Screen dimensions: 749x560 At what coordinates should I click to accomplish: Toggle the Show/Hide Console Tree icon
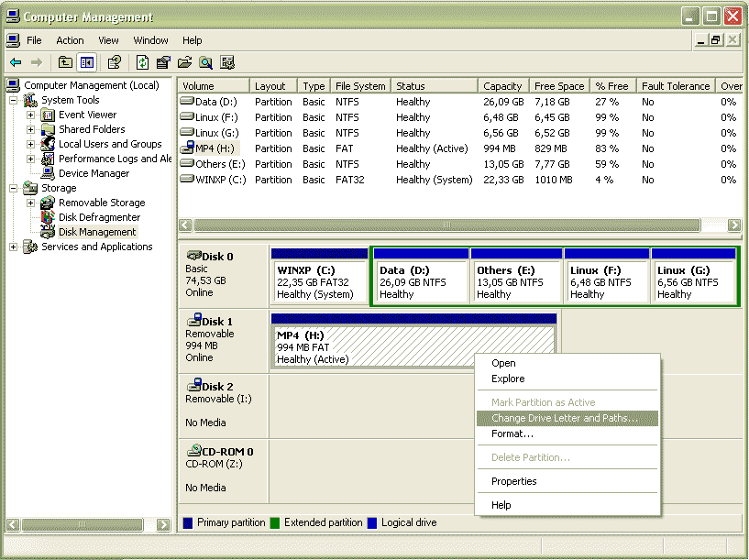pos(86,62)
